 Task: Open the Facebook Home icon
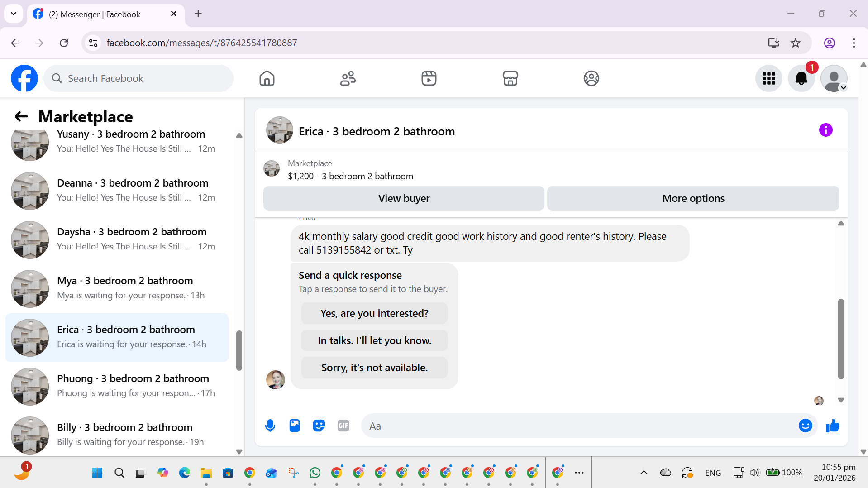267,78
